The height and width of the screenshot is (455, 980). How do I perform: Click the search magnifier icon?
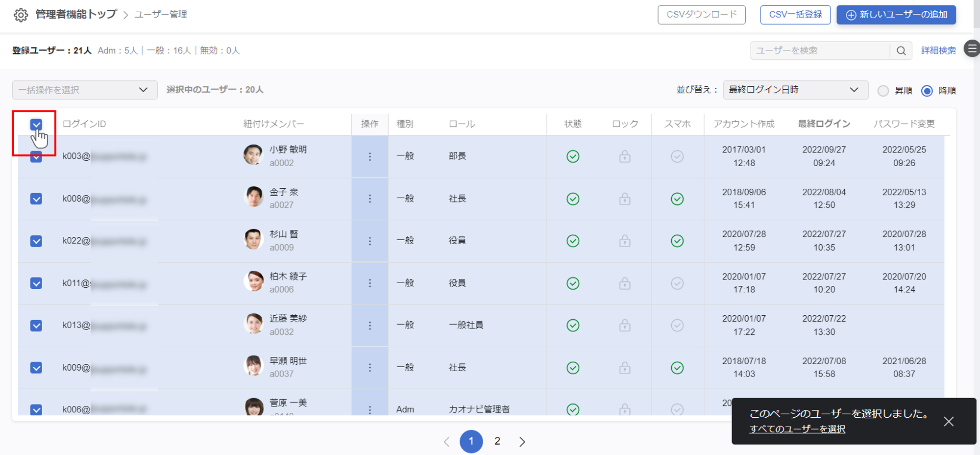(x=901, y=51)
